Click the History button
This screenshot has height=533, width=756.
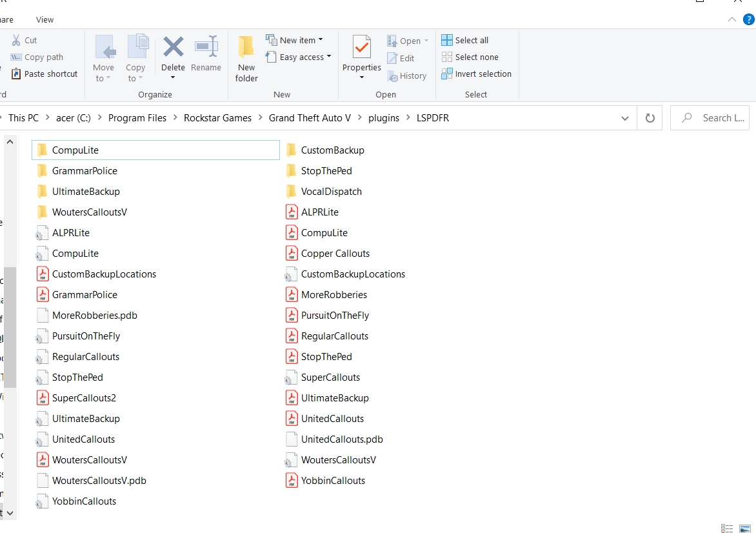pos(407,75)
